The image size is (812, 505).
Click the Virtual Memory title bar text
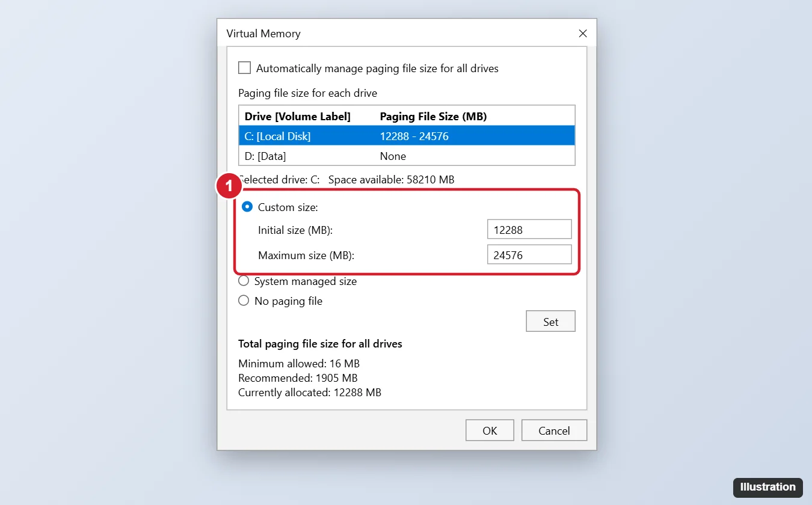point(263,34)
